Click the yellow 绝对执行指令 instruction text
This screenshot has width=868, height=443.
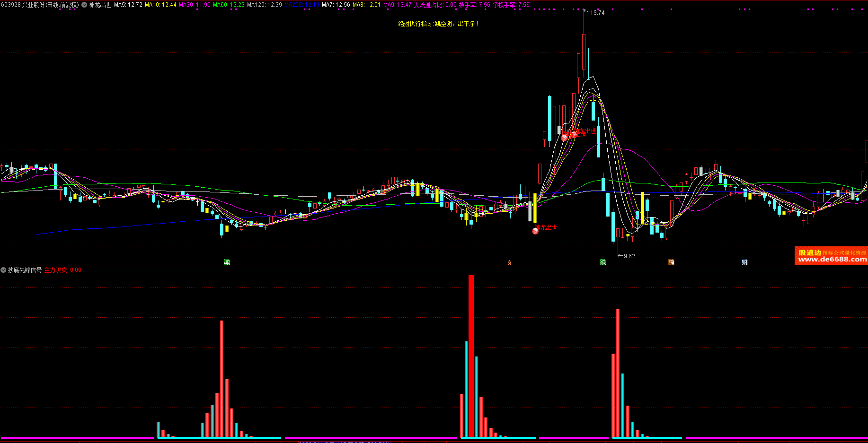pyautogui.click(x=438, y=24)
